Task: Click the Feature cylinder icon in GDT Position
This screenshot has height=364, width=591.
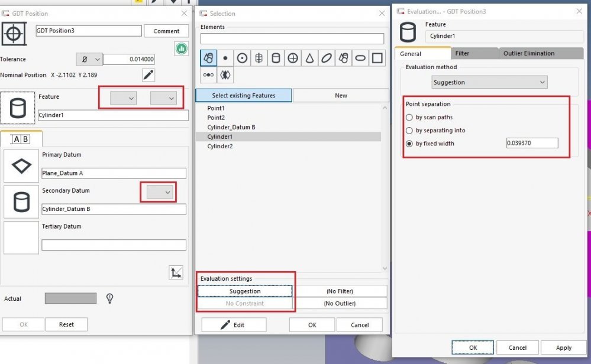Action: [x=18, y=108]
